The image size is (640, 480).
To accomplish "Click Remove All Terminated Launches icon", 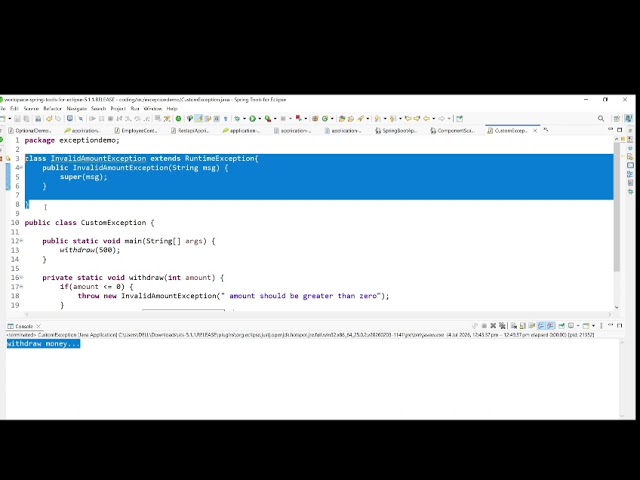I will click(502, 325).
